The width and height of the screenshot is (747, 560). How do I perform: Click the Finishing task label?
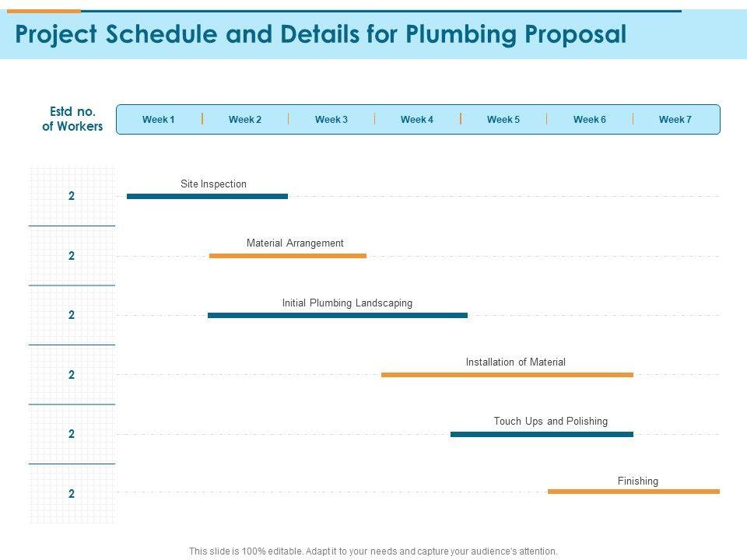coord(638,481)
